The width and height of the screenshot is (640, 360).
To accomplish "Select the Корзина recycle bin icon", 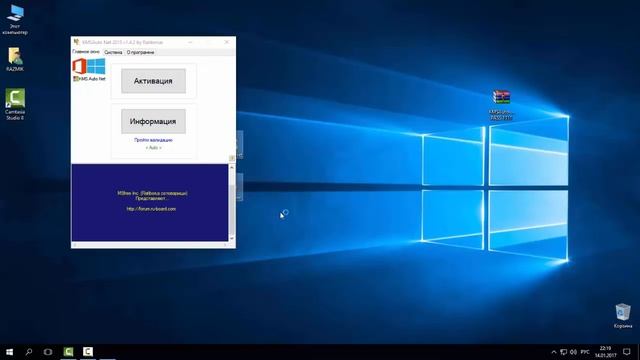I will coord(623,316).
